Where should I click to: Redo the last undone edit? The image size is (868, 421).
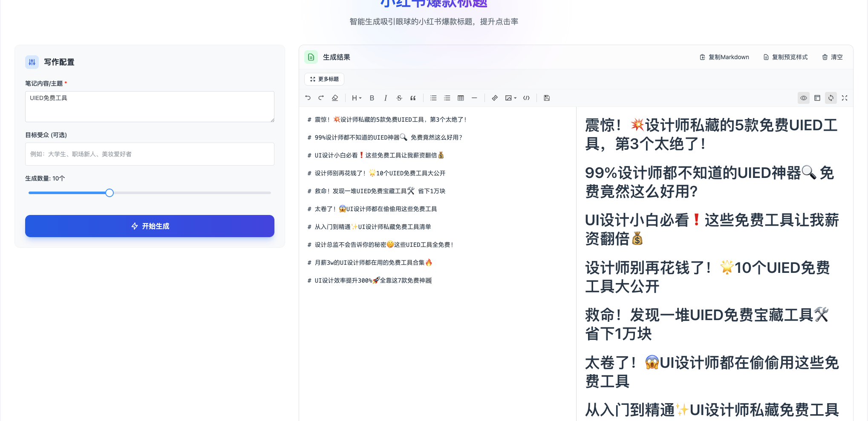(x=321, y=98)
